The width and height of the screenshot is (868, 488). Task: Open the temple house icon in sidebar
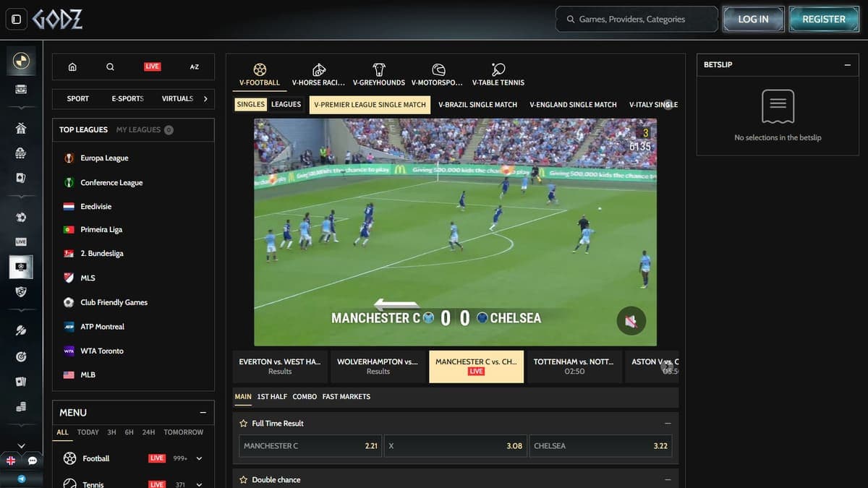(x=21, y=129)
